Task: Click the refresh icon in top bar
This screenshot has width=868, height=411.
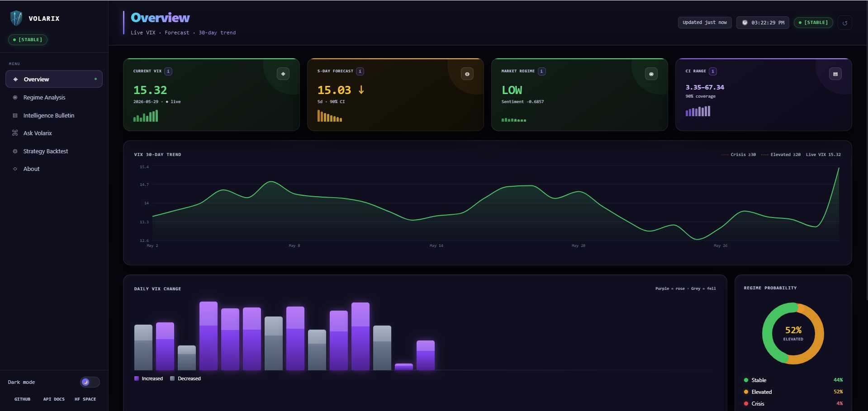Action: coord(844,23)
